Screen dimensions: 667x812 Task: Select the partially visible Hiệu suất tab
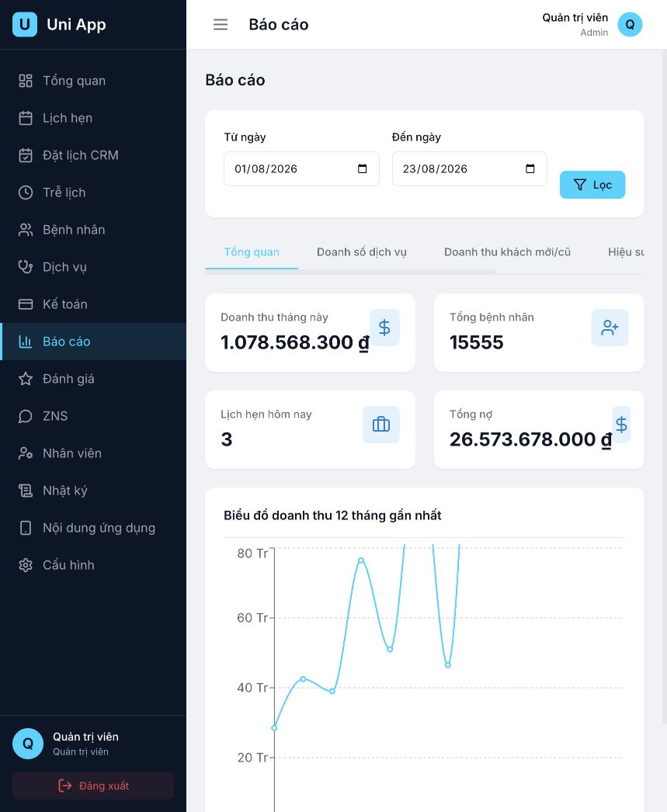click(626, 252)
